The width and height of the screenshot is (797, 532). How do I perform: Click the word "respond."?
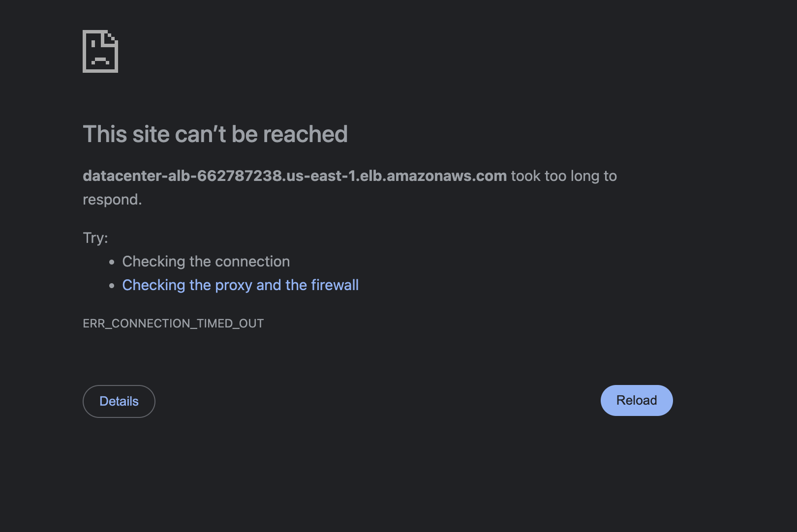[x=112, y=200]
